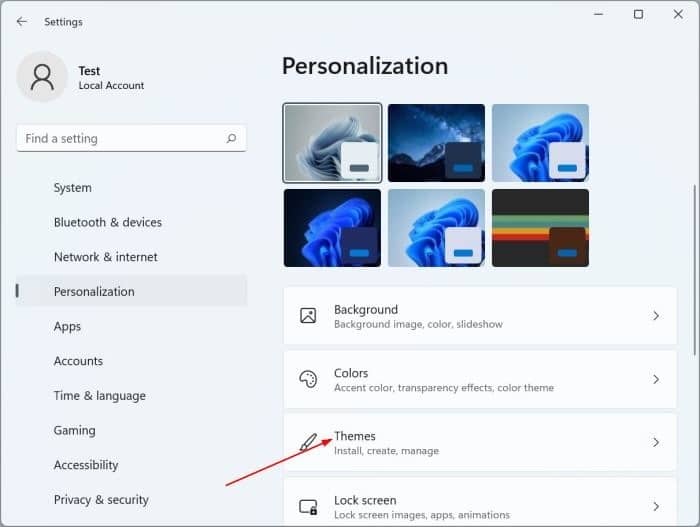700x527 pixels.
Task: Maximize the Settings window
Action: pos(638,14)
